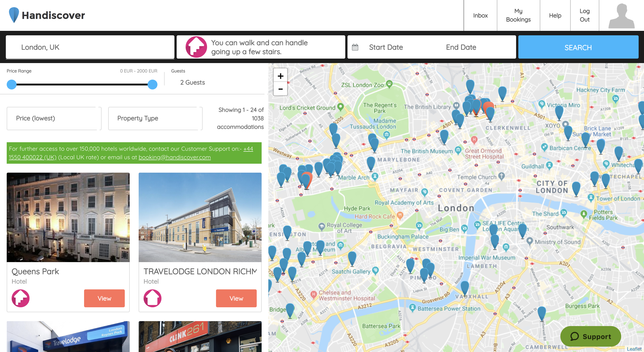Go to My Bookings
Screen dimensions: 644x352
[518, 15]
